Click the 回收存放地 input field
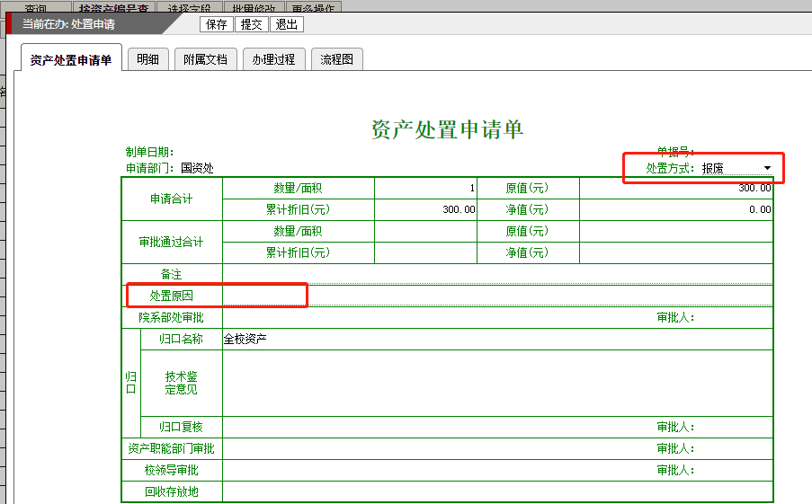812x504 pixels. 496,491
